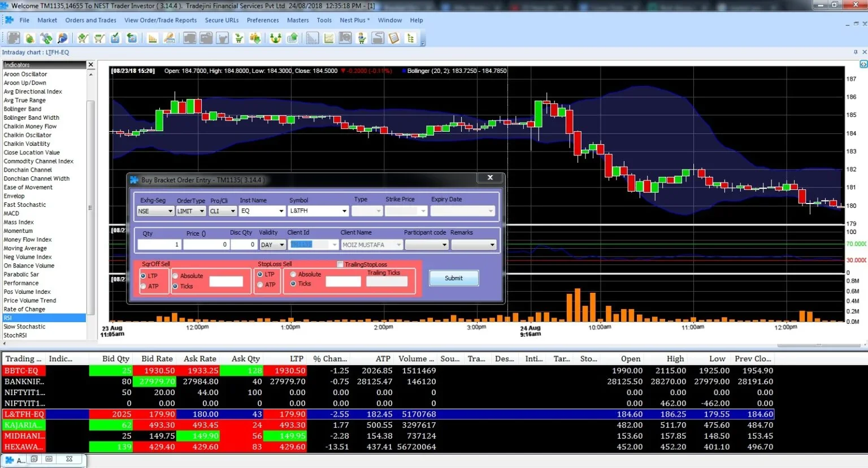Select MACD in the Indicators list
The image size is (868, 468).
[44, 213]
